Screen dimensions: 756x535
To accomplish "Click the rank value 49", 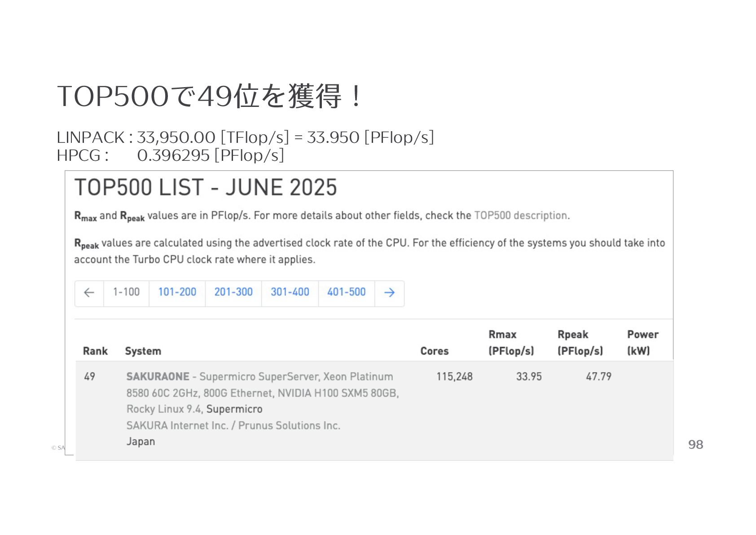I will pos(89,376).
